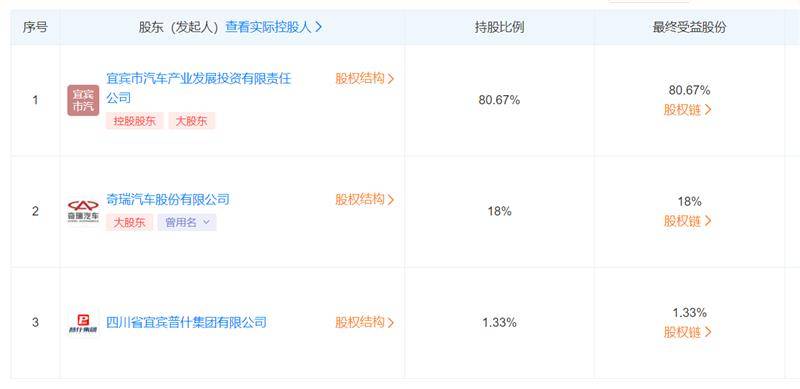Click the 控股股东 tag on first shareholder
The image size is (800, 389).
pyautogui.click(x=135, y=121)
